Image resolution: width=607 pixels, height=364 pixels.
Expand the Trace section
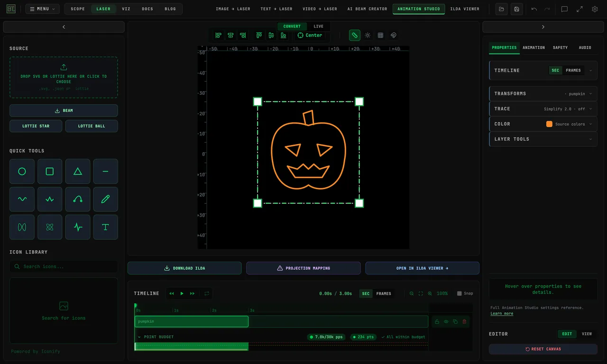point(543,109)
